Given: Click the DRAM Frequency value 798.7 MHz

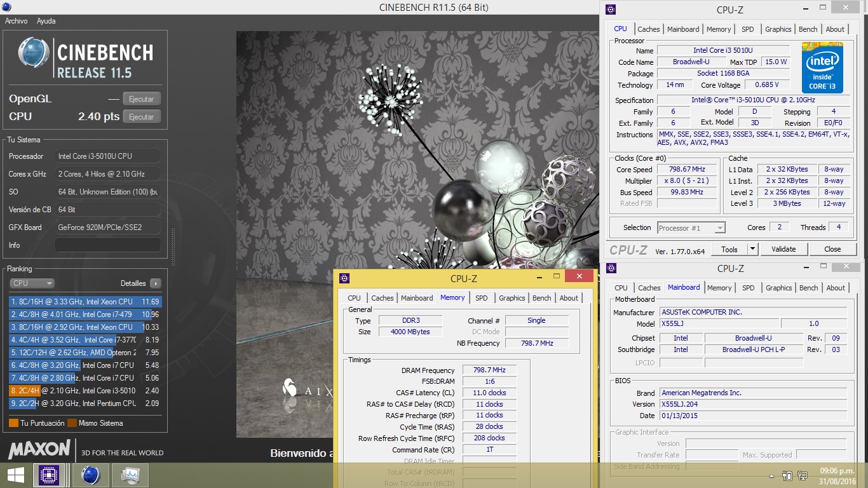Looking at the screenshot, I should [489, 370].
